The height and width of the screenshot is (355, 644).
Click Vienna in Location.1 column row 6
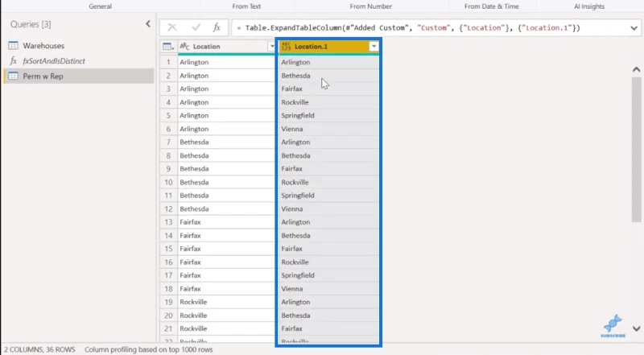click(292, 129)
